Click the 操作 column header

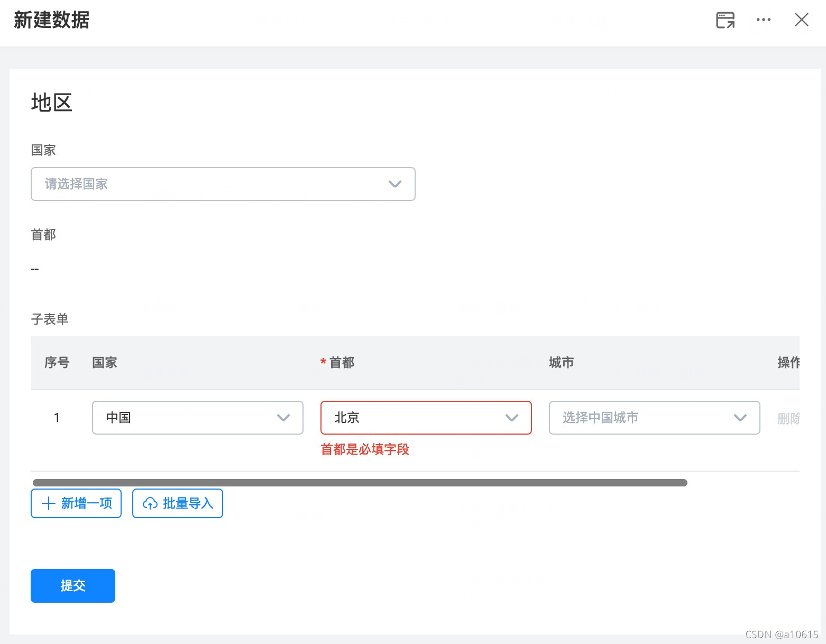coord(788,363)
